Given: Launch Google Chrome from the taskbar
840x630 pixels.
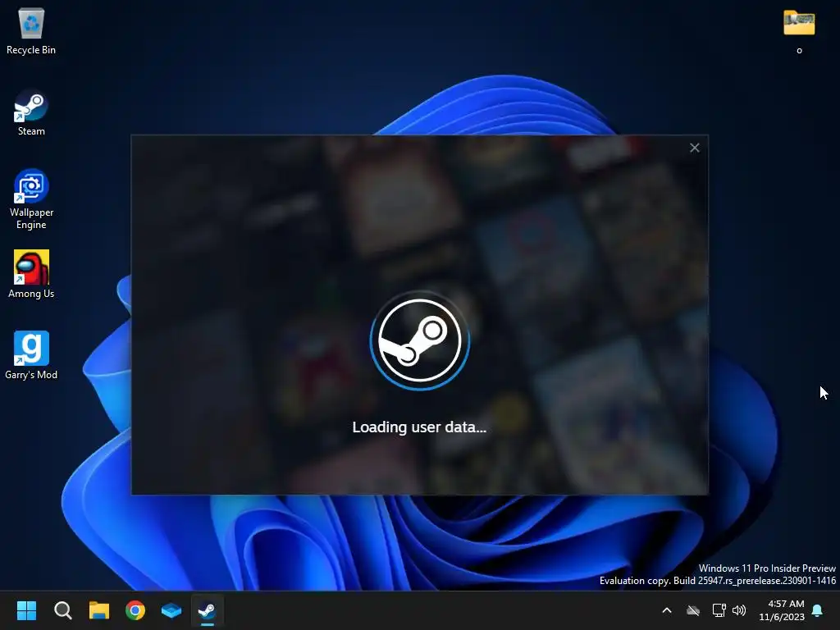Looking at the screenshot, I should click(x=135, y=610).
